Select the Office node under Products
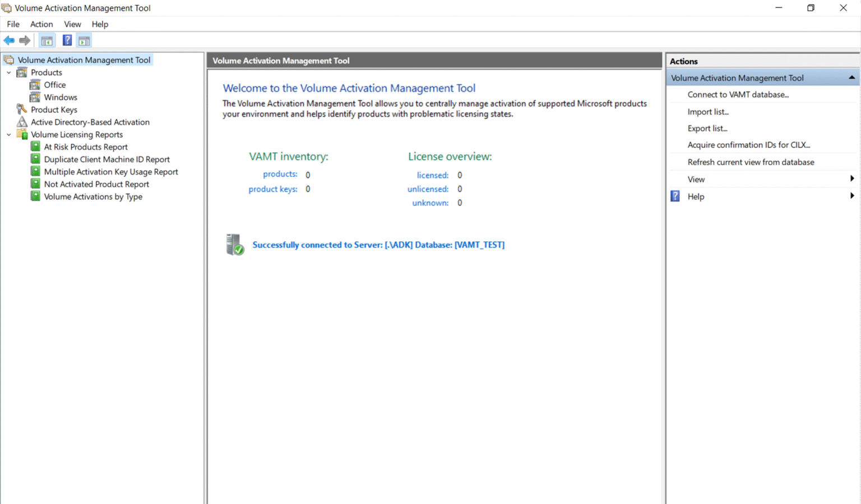Image resolution: width=861 pixels, height=504 pixels. tap(54, 85)
